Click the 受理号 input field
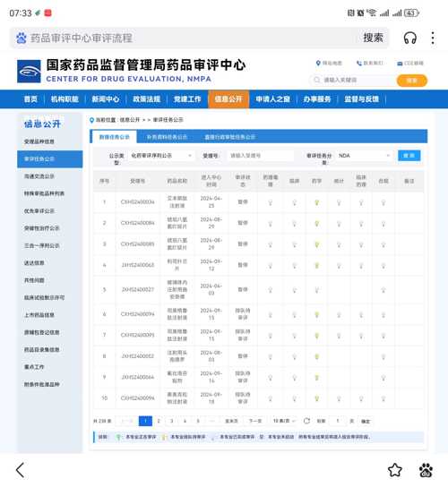Viewport: 448px width, 487px height. click(x=260, y=156)
